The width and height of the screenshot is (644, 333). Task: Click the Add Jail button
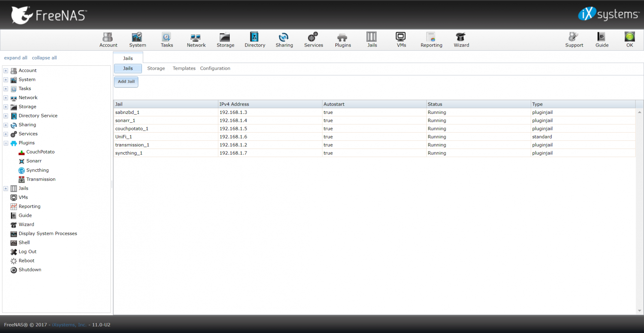(126, 82)
